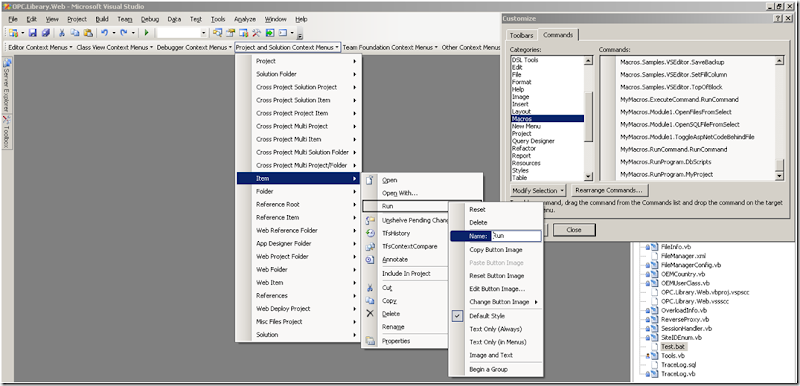The width and height of the screenshot is (800, 386).
Task: Expand Class View Context Menus dropdown
Action: [x=114, y=47]
